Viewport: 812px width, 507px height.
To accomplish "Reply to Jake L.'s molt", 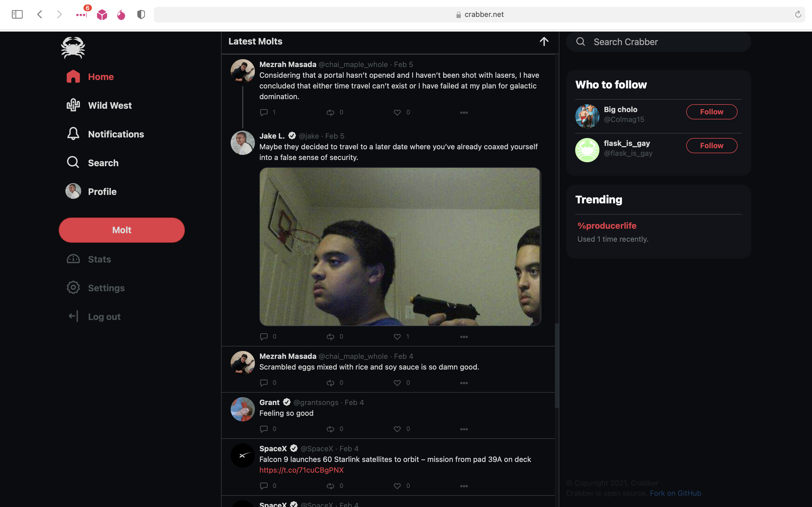I will tap(263, 336).
